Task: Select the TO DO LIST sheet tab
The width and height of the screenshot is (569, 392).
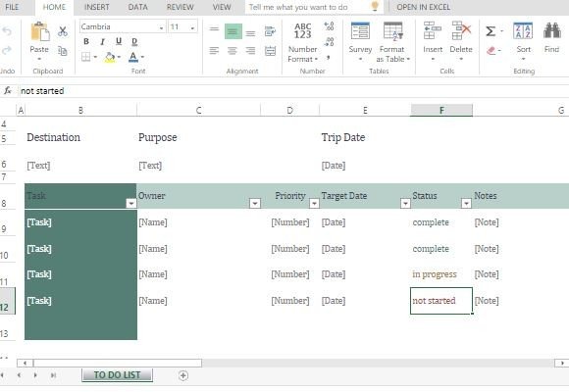Action: [x=117, y=375]
